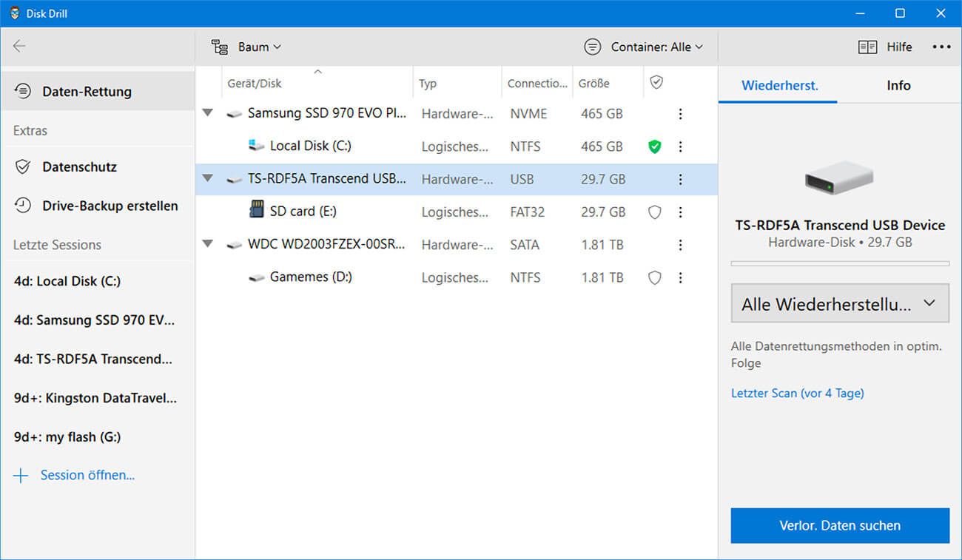Screen dimensions: 962x560
Task: Open more options for Local Disk (C:) row
Action: pos(680,146)
